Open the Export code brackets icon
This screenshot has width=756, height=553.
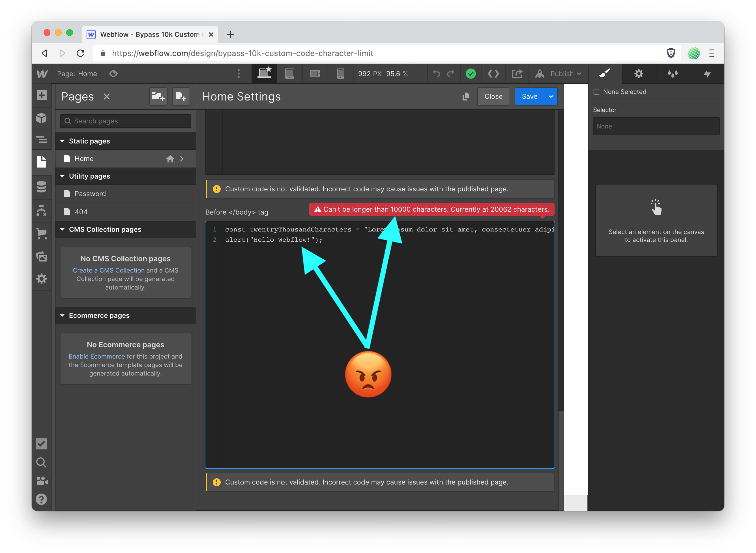pos(493,74)
